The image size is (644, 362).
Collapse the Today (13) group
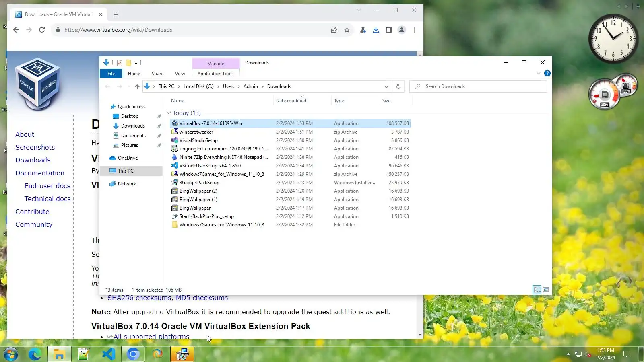(169, 113)
